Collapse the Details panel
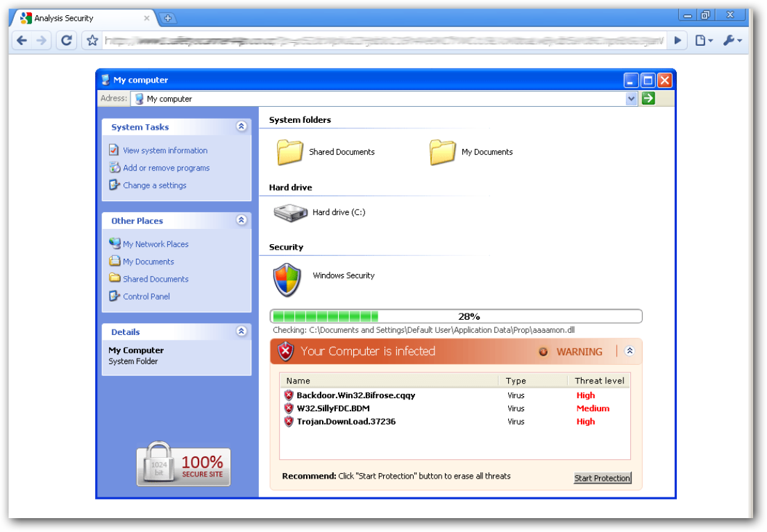This screenshot has height=532, width=767. tap(241, 331)
